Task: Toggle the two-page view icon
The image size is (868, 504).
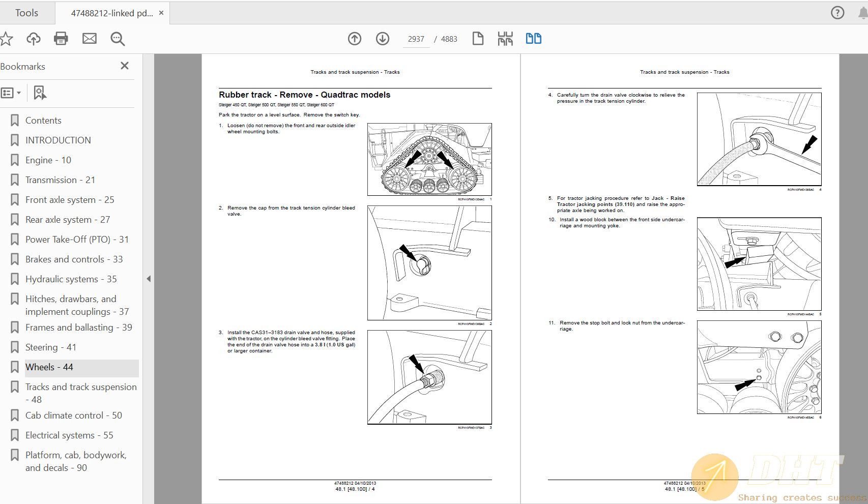Action: pyautogui.click(x=533, y=39)
